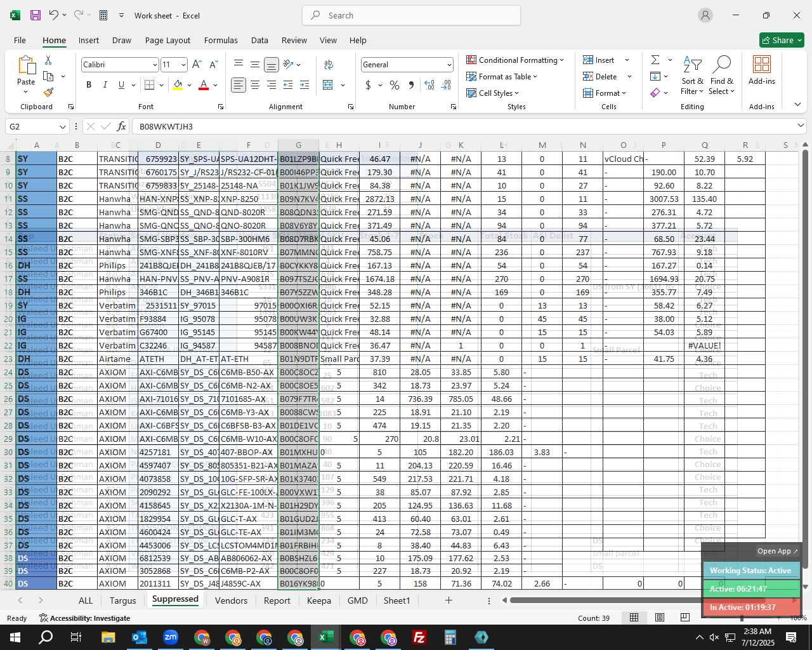Click the Accounting dollar format icon
The width and height of the screenshot is (812, 650).
(368, 85)
